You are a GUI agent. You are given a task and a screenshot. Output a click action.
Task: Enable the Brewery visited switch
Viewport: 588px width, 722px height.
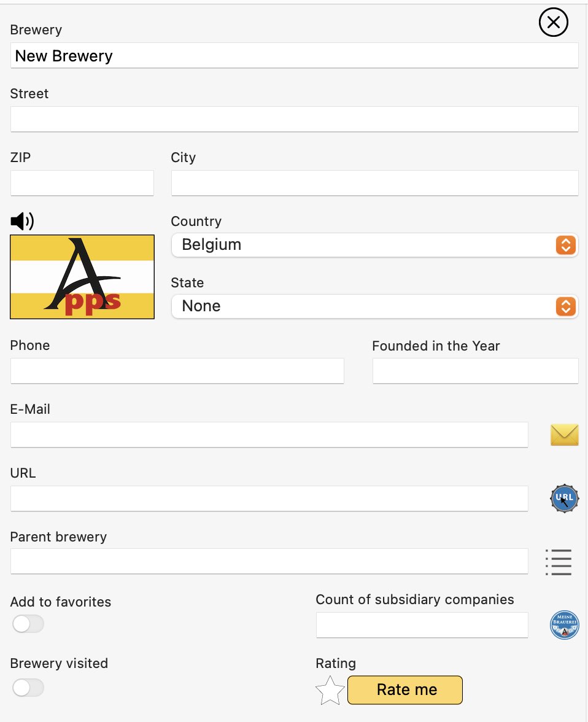coord(28,688)
